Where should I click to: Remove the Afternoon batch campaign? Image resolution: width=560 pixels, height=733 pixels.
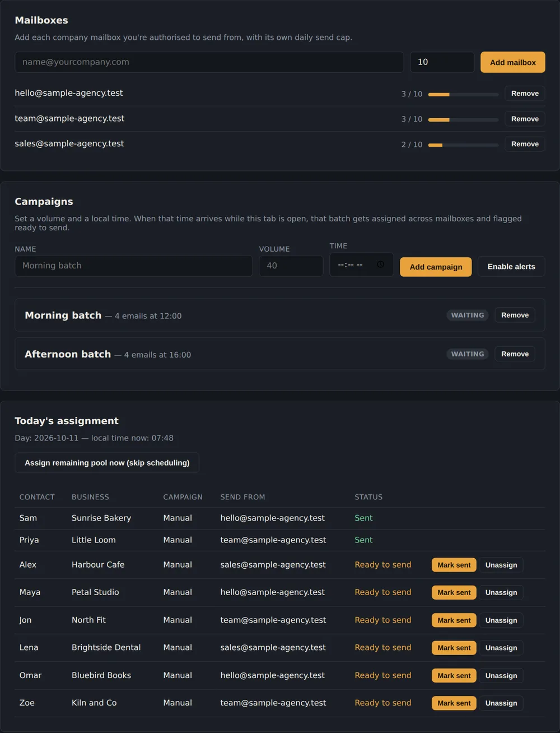[515, 354]
